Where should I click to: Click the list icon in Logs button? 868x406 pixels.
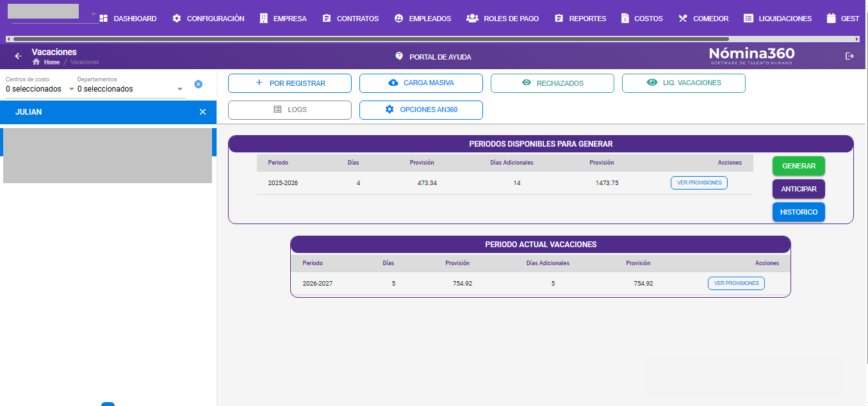point(277,110)
